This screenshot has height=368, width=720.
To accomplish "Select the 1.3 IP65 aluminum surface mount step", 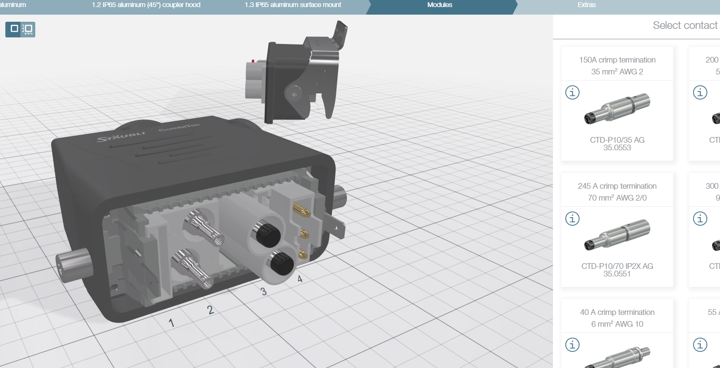I will [x=292, y=5].
